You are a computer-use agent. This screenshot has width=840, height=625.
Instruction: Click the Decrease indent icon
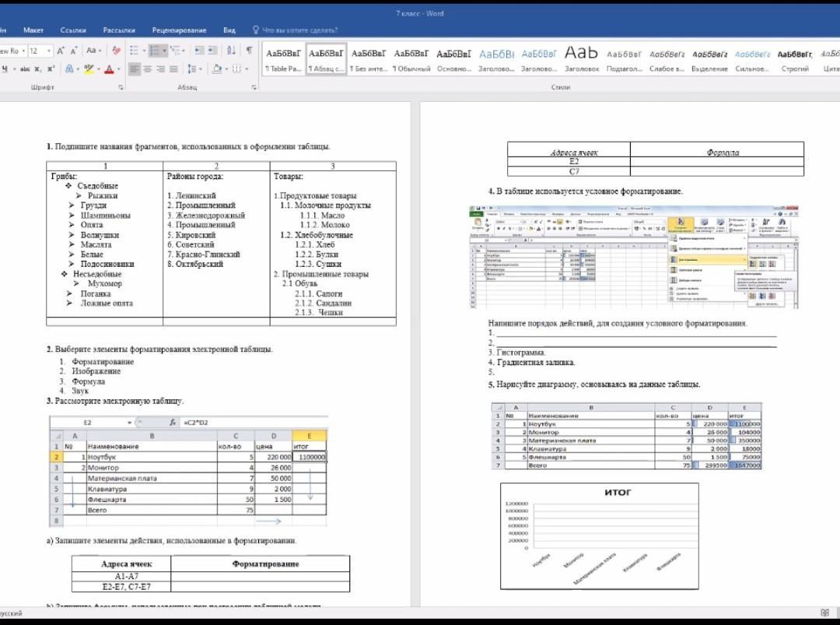[x=199, y=51]
